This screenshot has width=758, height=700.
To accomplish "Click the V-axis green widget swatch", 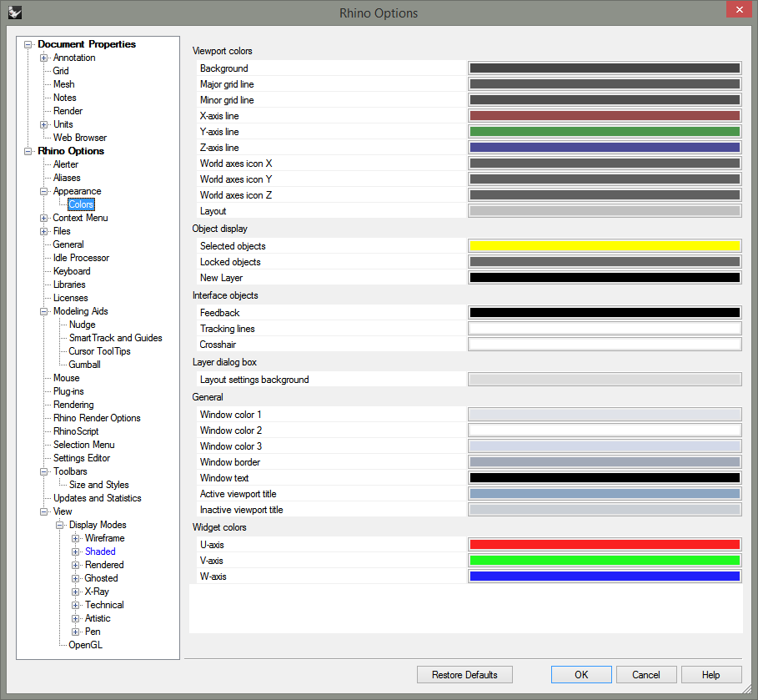I will (605, 561).
